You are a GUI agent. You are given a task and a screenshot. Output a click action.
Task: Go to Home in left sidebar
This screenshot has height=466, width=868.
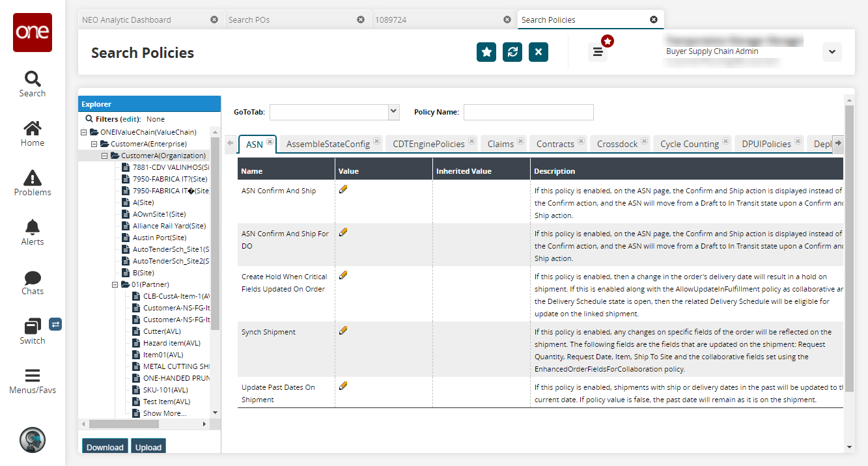tap(32, 133)
